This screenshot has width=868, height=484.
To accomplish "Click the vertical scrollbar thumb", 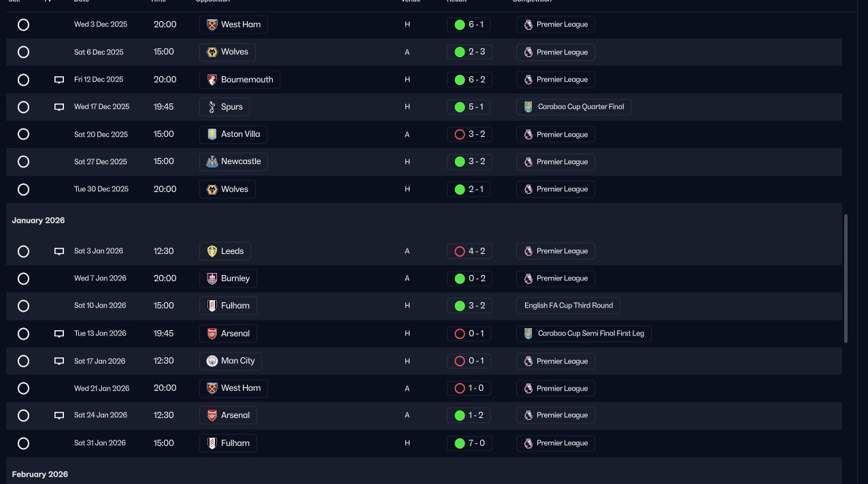I will coord(846,278).
